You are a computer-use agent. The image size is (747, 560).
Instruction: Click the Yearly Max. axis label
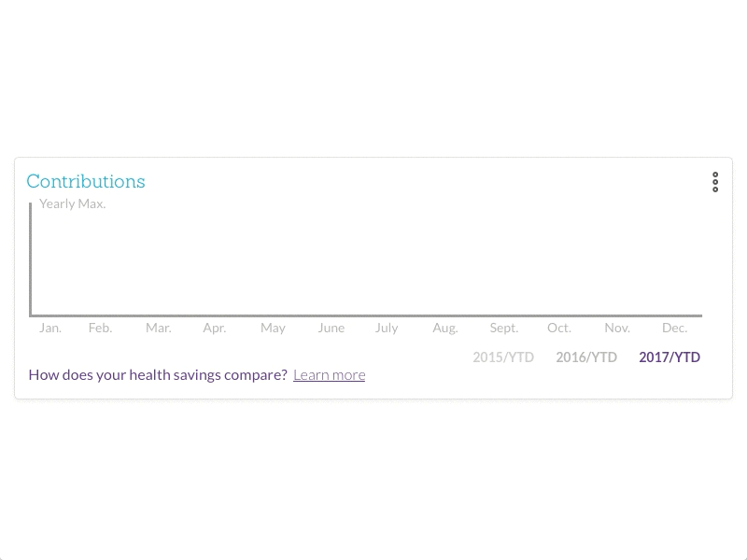[73, 203]
